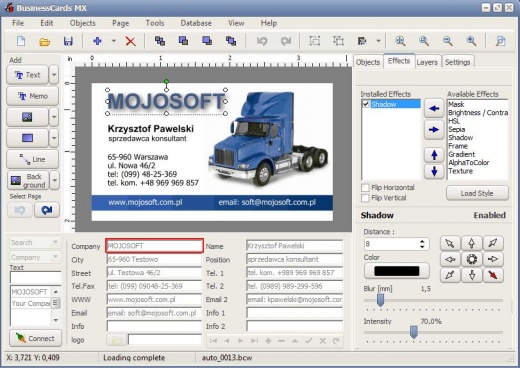The width and height of the screenshot is (520, 368).
Task: Click the black shadow Color swatch
Action: (396, 271)
